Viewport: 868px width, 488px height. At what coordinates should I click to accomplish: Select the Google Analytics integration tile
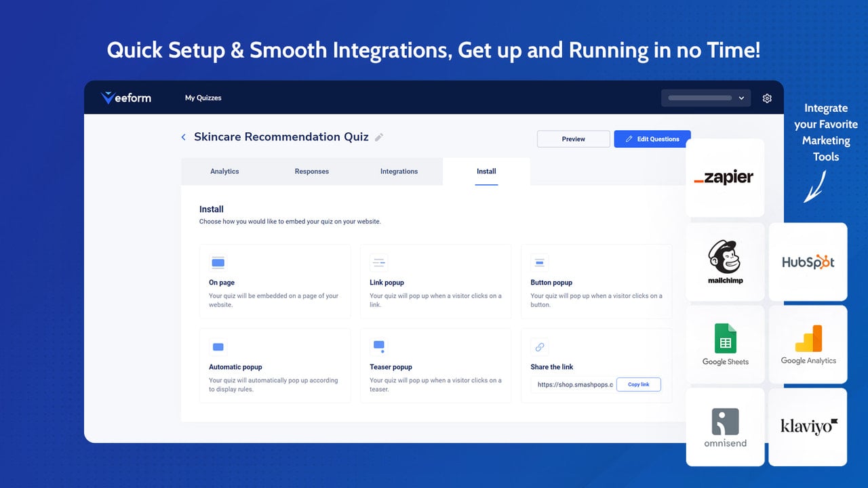click(x=808, y=344)
